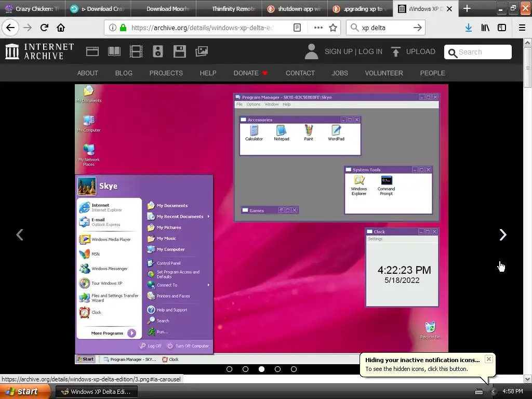Open CONTACT link
Screen dimensions: 532x399
point(300,73)
